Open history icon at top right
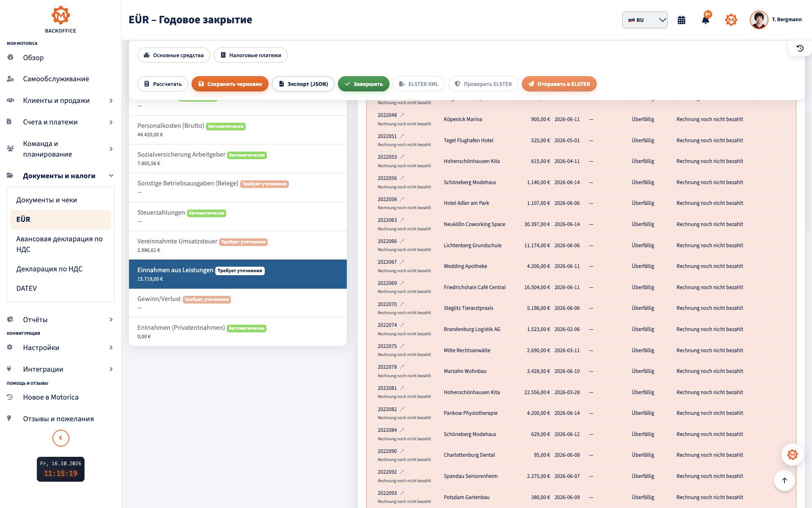The height and width of the screenshot is (508, 812). (800, 48)
